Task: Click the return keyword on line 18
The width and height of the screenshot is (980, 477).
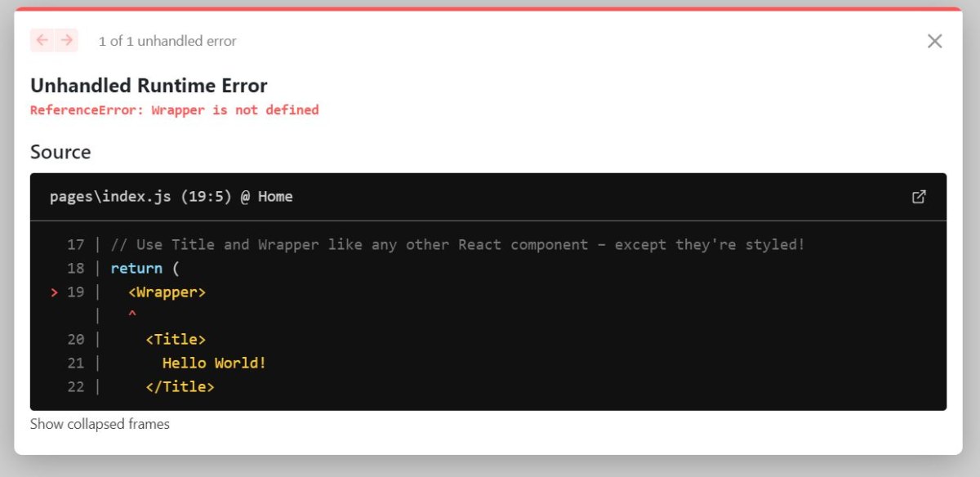Action: 136,268
